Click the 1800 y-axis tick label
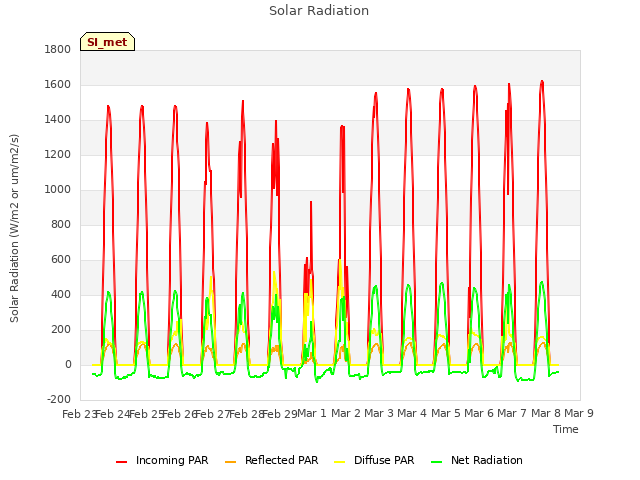Viewport: 640px width, 480px height. click(x=58, y=49)
